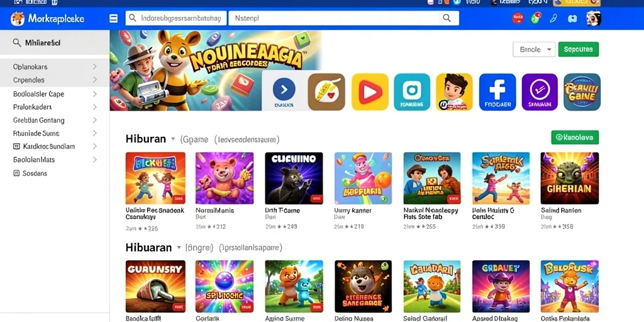Click the hamburger menu icon beside logo

pos(113,18)
